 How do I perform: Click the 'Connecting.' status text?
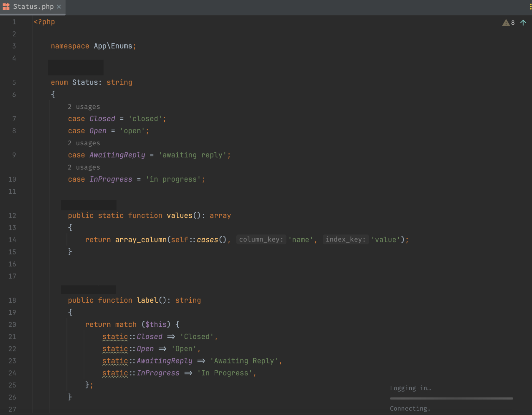410,408
